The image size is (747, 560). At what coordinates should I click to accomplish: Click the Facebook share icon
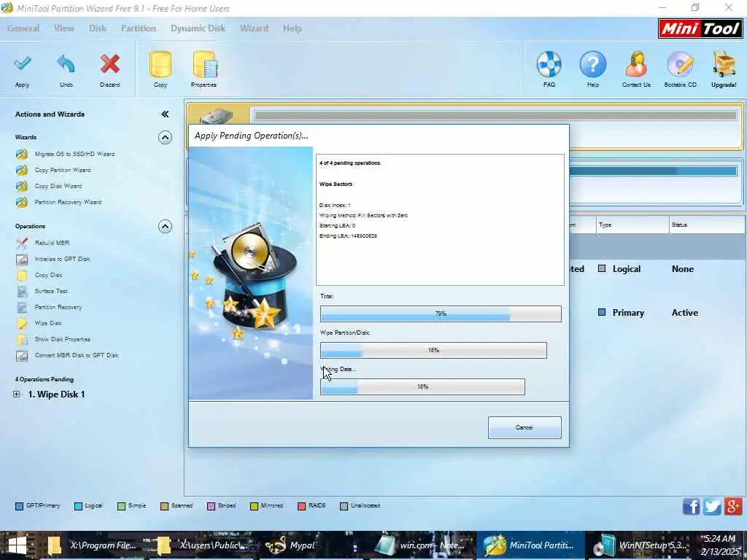point(692,506)
